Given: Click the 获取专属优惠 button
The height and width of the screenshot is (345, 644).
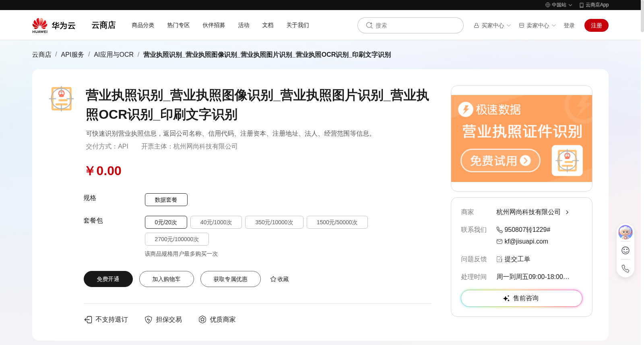Looking at the screenshot, I should (x=231, y=279).
